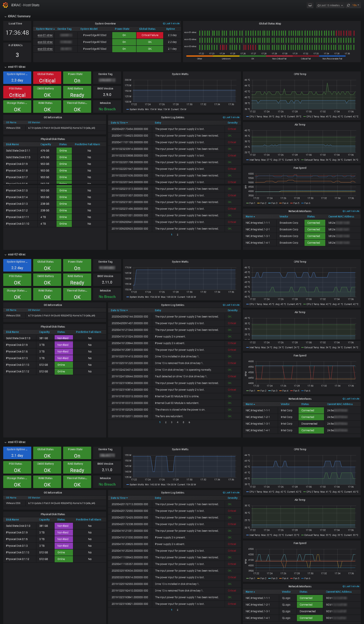Open the 10s refresh interval dropdown
Screen dimensions: 364x624
[x=356, y=5]
